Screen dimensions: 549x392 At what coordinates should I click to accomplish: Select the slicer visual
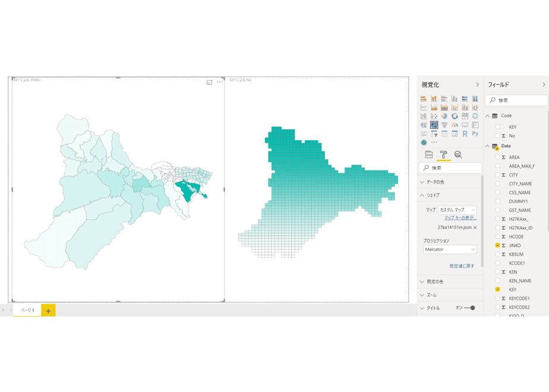[434, 134]
